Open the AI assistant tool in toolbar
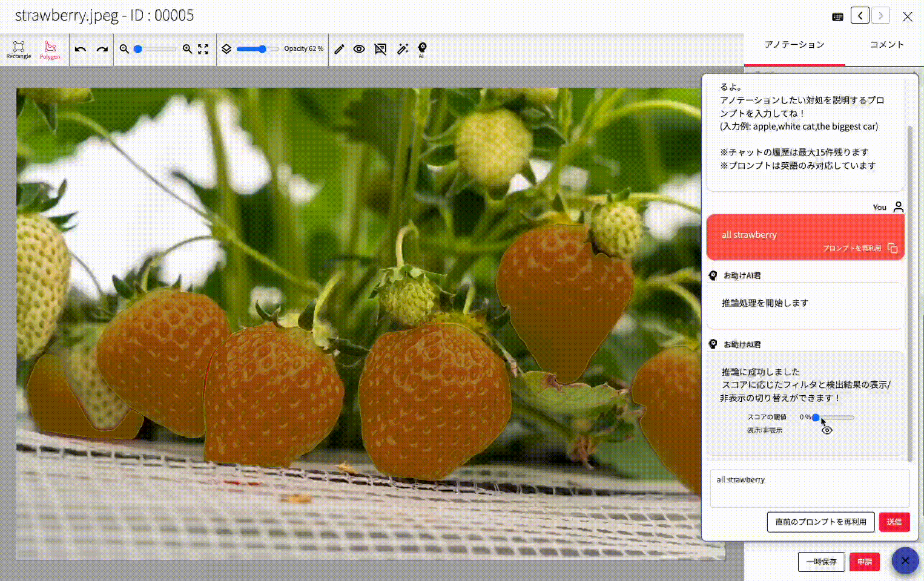The height and width of the screenshot is (581, 924). 422,50
